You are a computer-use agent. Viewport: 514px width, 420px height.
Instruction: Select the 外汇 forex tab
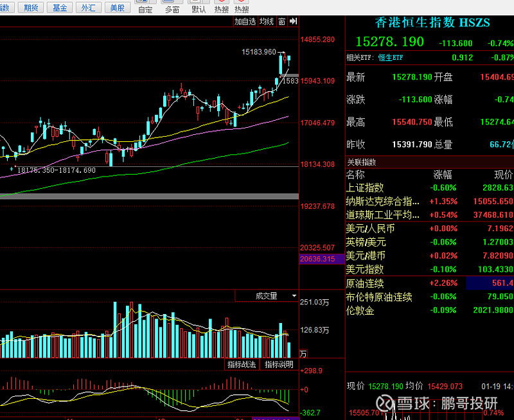tap(89, 7)
